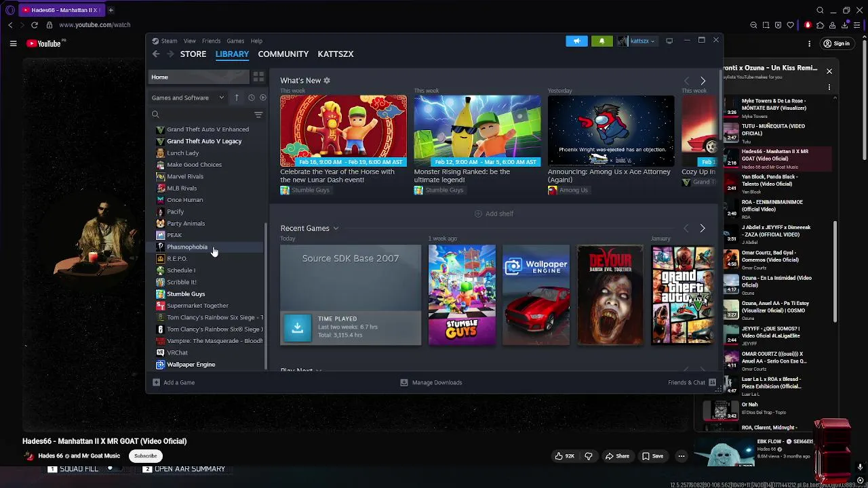Click the What's New settings gear
868x488 pixels.
pyautogui.click(x=327, y=81)
